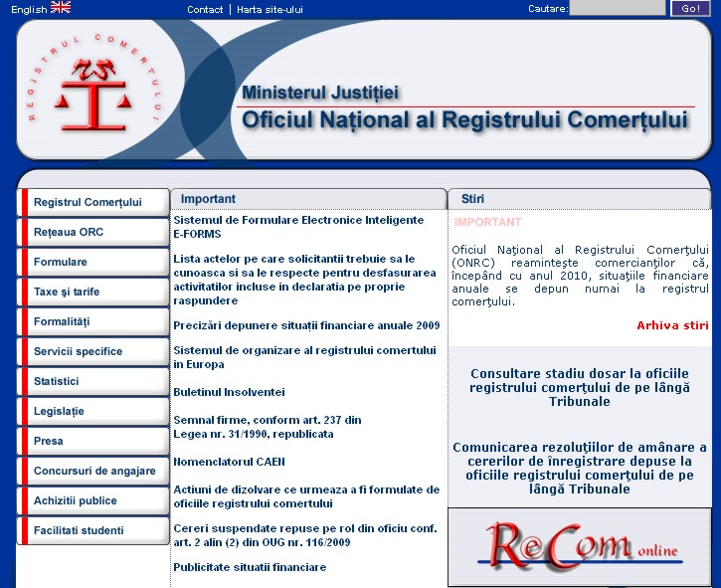Open Precizări depunere situații financiare 2009 link
721x588 pixels.
306,325
